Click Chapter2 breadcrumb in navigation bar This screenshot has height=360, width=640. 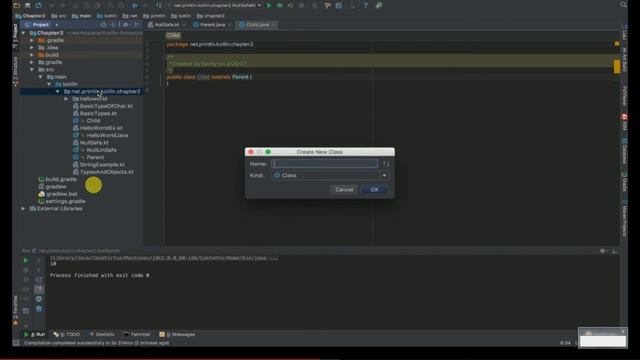tap(31, 16)
